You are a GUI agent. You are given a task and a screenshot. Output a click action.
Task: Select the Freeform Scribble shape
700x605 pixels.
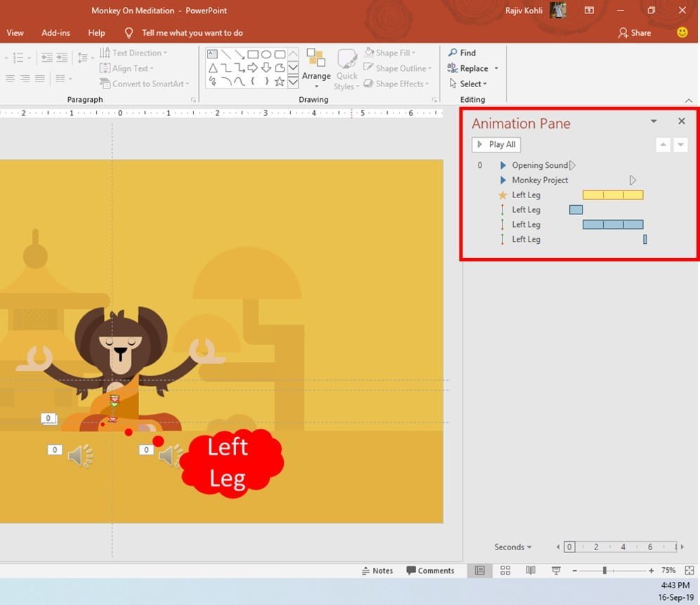pos(212,82)
